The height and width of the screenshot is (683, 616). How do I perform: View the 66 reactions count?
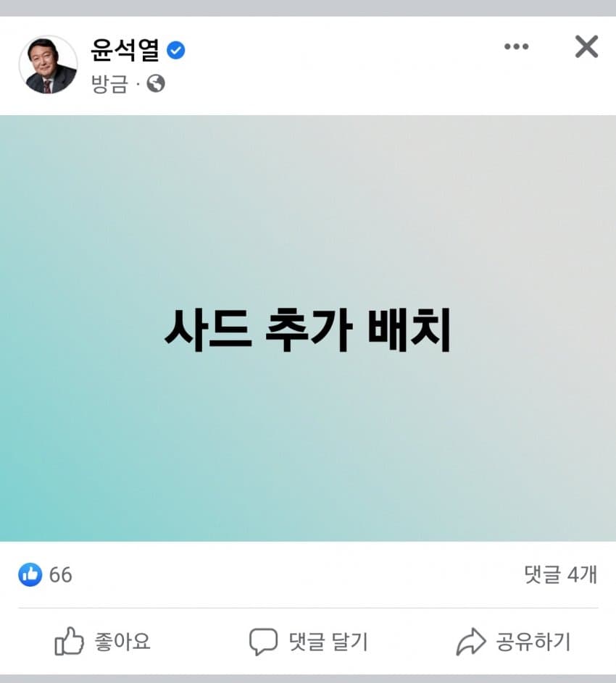coord(61,575)
